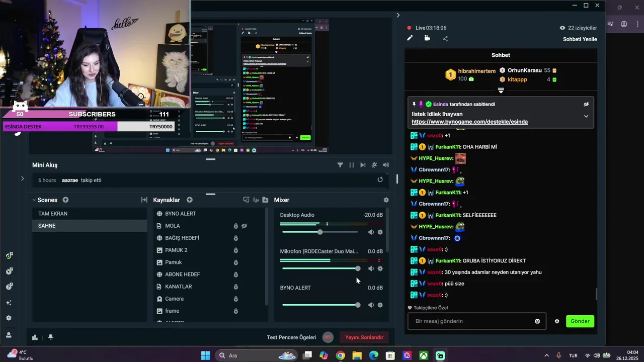Image resolution: width=644 pixels, height=362 pixels.
Task: Add a new source in Kaynaklar
Action: (190, 200)
